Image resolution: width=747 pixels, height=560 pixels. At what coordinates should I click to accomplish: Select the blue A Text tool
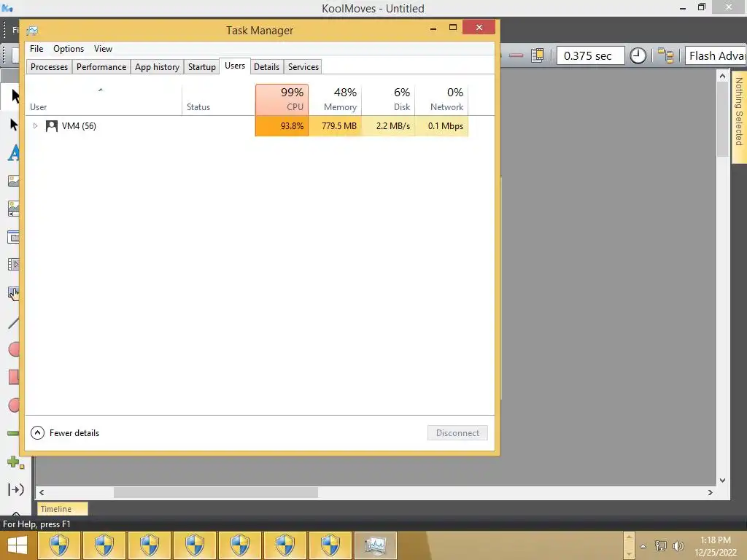pyautogui.click(x=14, y=153)
